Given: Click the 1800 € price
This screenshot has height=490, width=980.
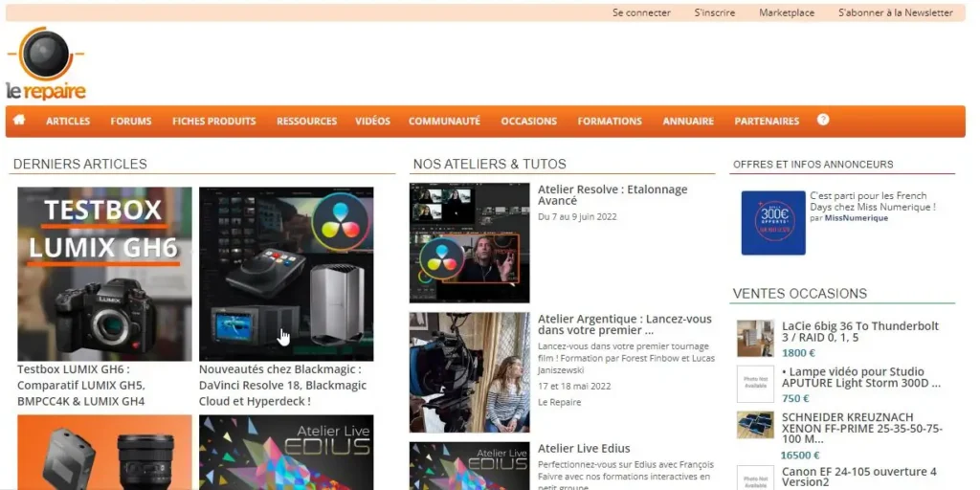Looking at the screenshot, I should pyautogui.click(x=798, y=352).
